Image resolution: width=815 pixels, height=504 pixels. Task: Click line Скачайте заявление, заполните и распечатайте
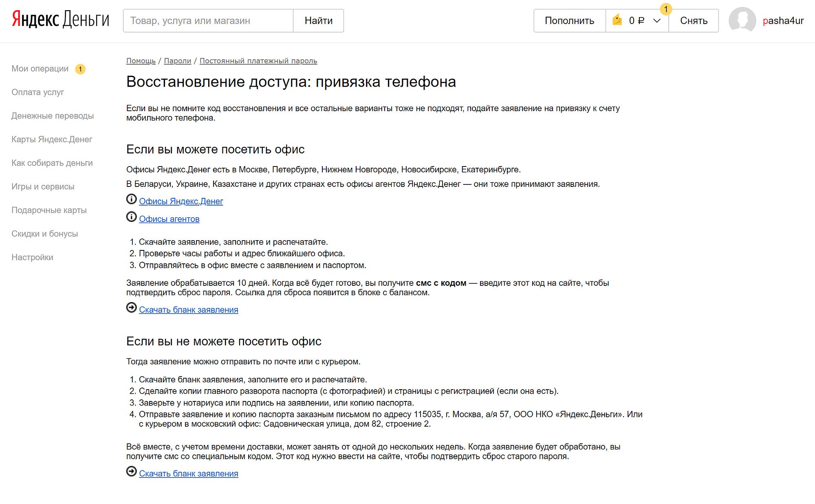point(233,242)
